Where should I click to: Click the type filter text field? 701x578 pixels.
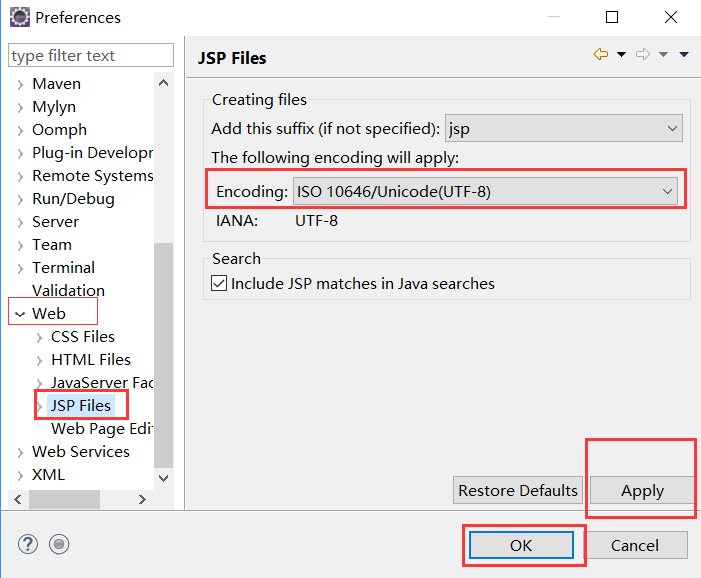[x=91, y=55]
